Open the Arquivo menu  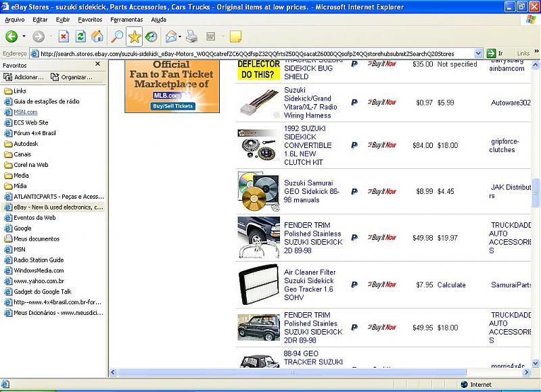(14, 20)
